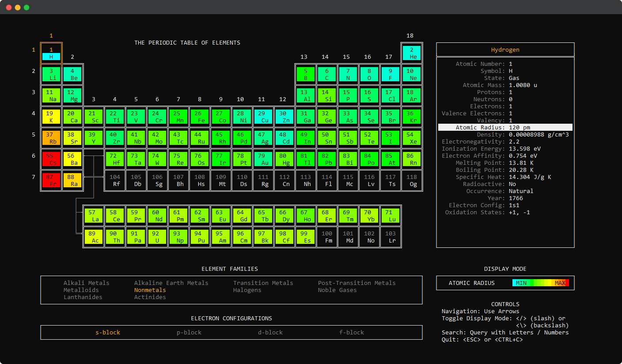Click the Post-Transition Metals family
This screenshot has width=622, height=364.
pyautogui.click(x=357, y=283)
